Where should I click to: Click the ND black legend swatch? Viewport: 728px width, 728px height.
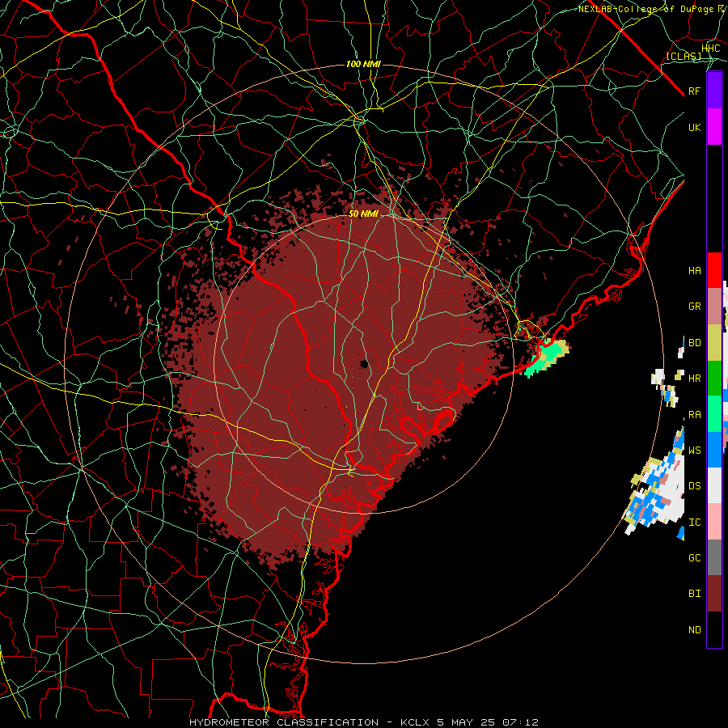coord(714,629)
